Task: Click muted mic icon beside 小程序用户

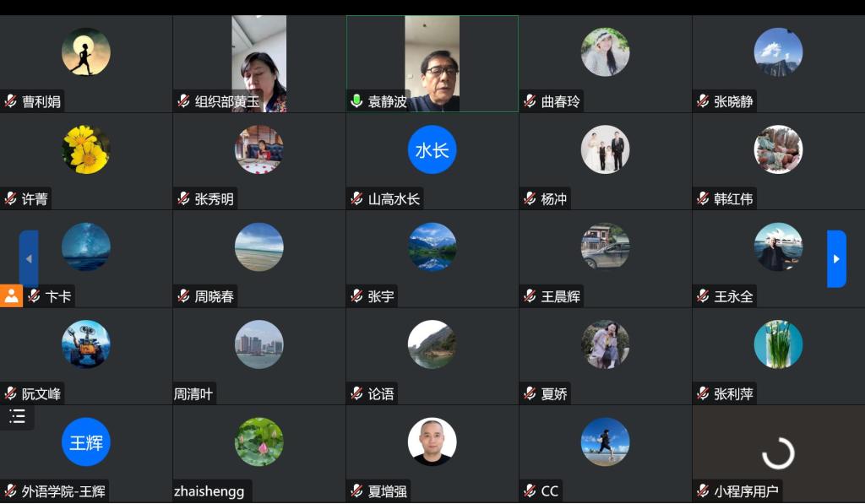Action: [702, 490]
